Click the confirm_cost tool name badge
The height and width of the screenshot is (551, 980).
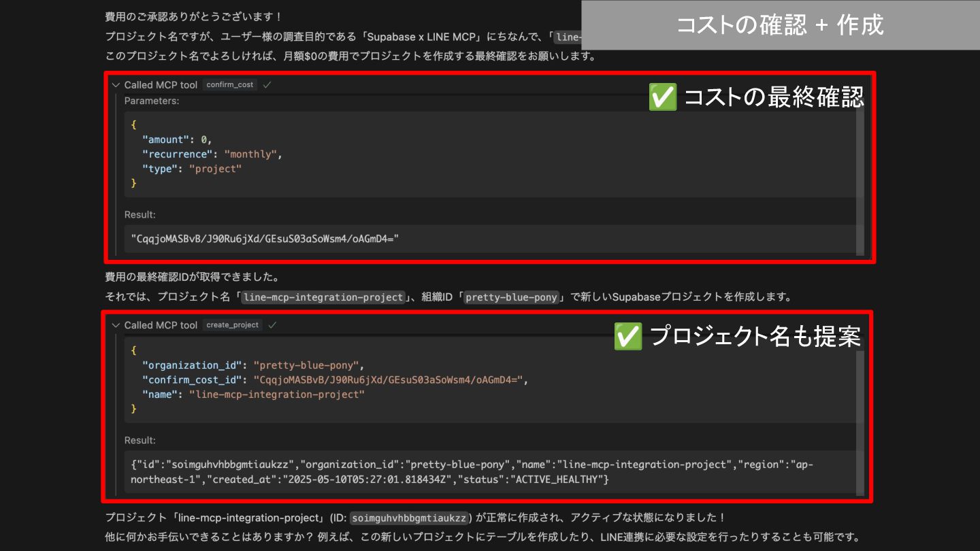[229, 85]
